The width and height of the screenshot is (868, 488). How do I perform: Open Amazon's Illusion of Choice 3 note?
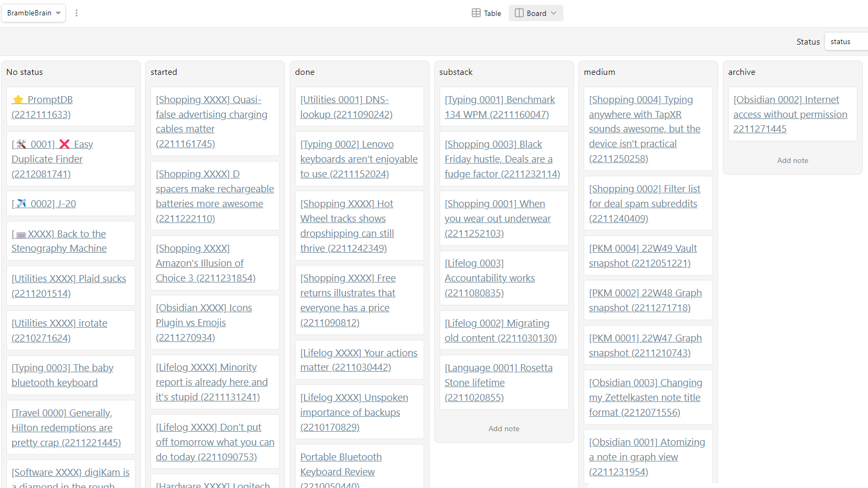(x=206, y=263)
